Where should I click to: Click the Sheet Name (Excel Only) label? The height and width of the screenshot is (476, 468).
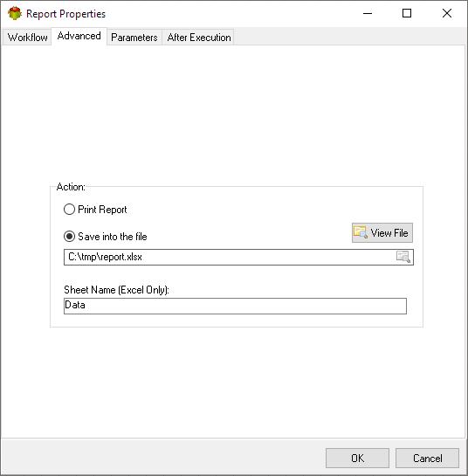(x=116, y=290)
